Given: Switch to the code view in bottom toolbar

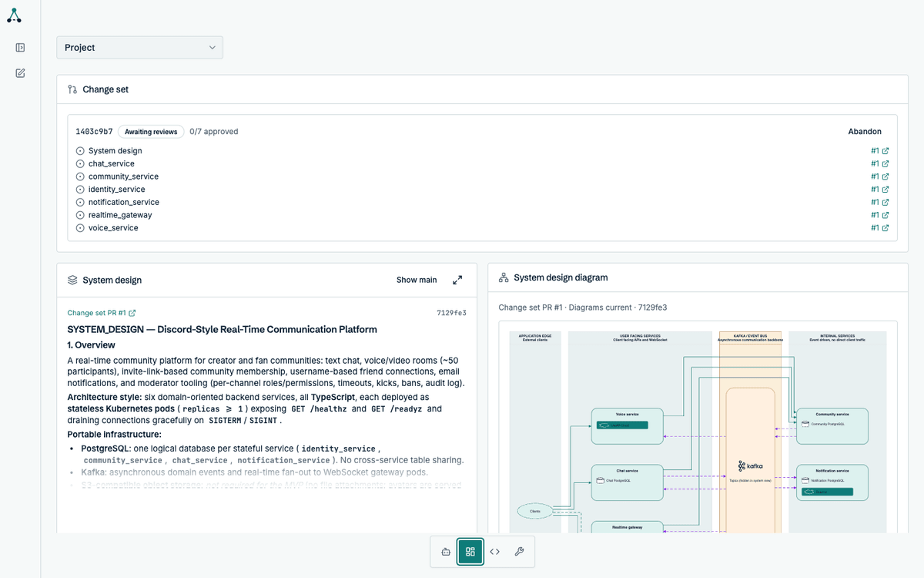Looking at the screenshot, I should click(494, 552).
